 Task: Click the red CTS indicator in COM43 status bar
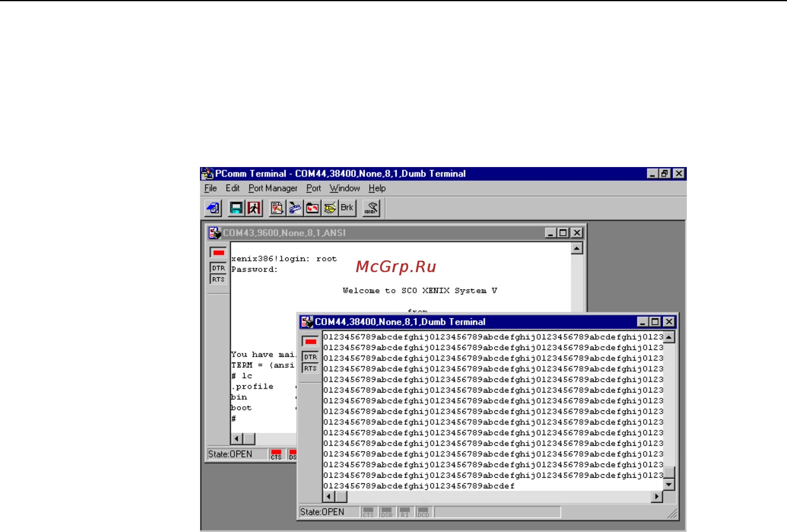point(276,454)
